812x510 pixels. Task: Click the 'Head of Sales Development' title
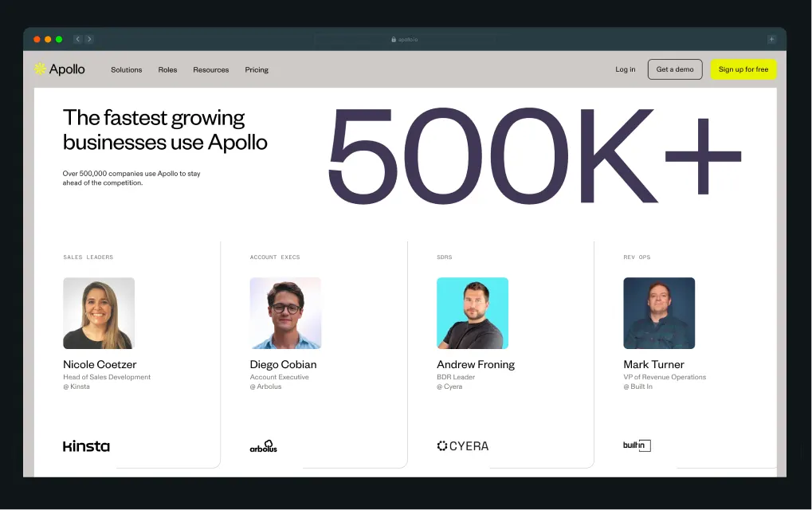[x=107, y=377]
